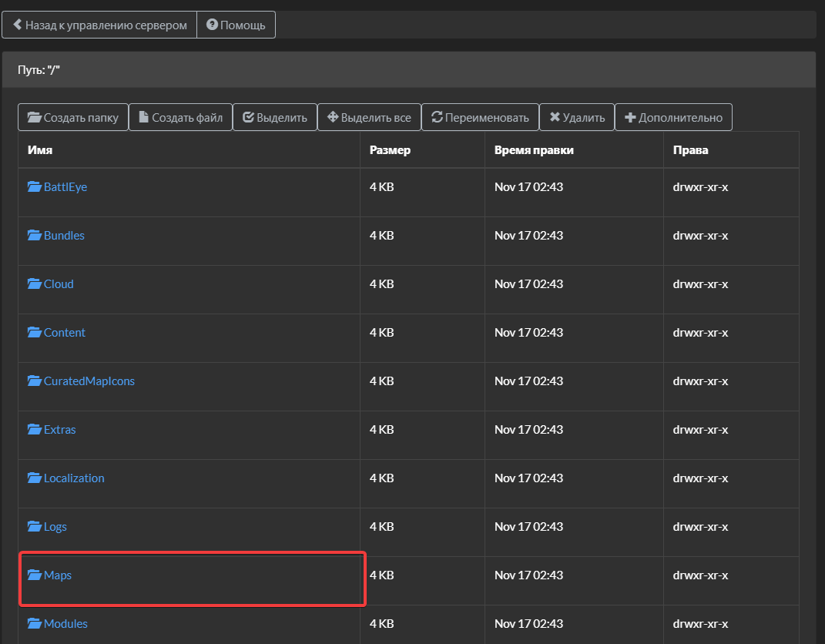825x644 pixels.
Task: Click the BattlEye folder icon
Action: [x=34, y=186]
